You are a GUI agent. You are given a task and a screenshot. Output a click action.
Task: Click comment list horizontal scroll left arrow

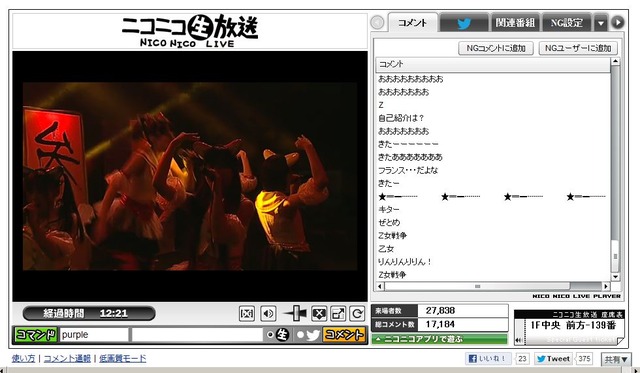click(380, 286)
